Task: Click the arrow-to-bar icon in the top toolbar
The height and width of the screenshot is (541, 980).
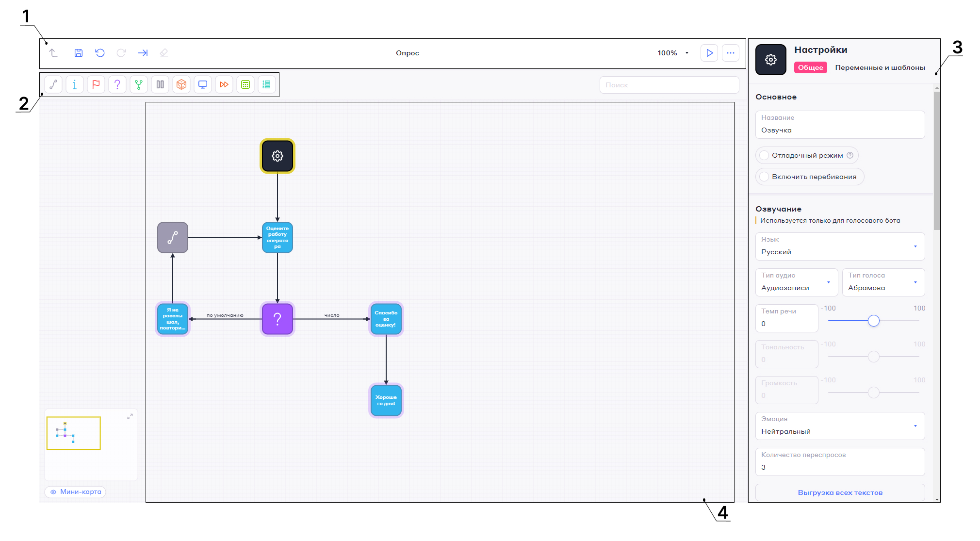Action: 143,53
